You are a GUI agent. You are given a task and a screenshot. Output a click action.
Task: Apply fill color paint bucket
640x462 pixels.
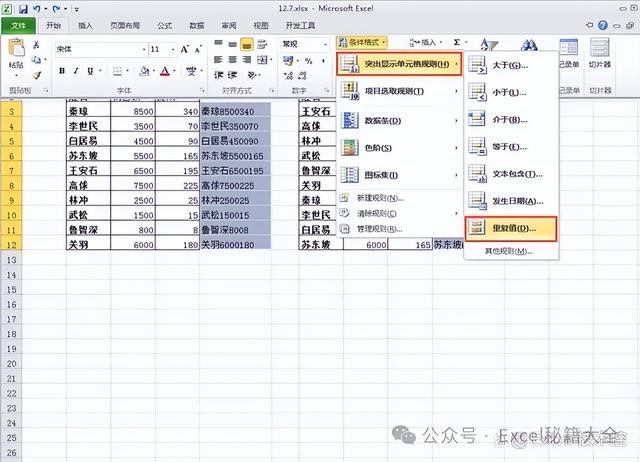144,71
